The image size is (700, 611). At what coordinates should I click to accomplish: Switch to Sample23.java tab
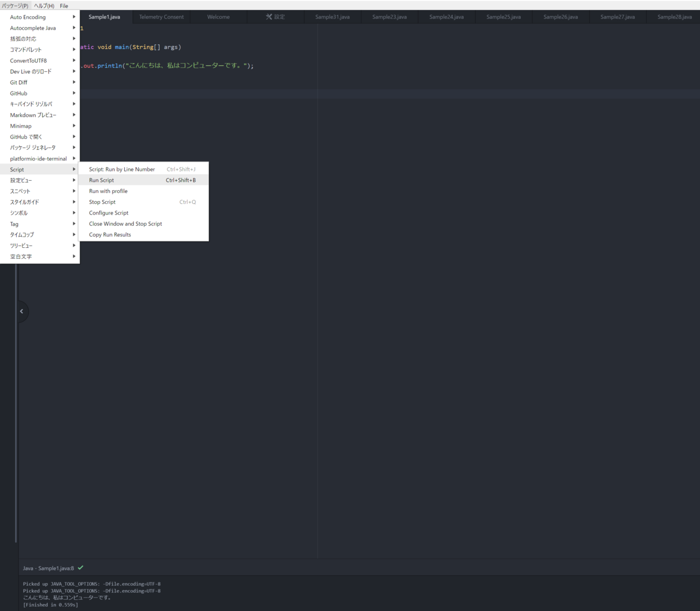pos(390,17)
